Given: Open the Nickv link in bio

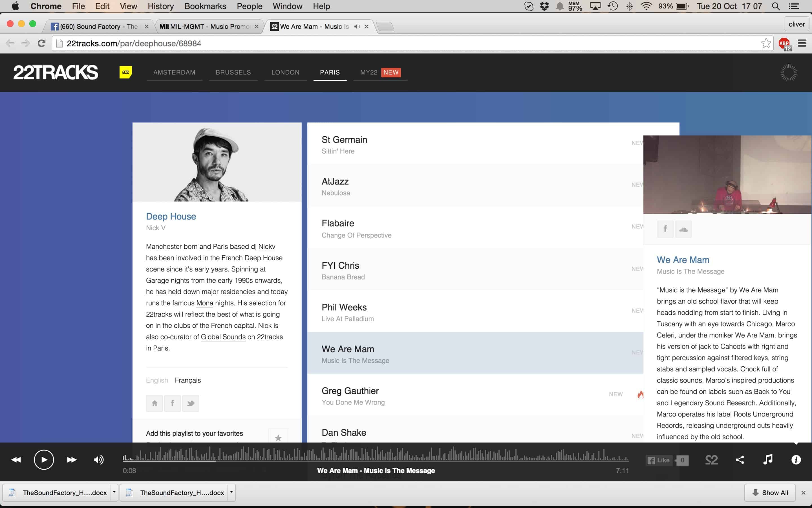Looking at the screenshot, I should click(x=267, y=247).
